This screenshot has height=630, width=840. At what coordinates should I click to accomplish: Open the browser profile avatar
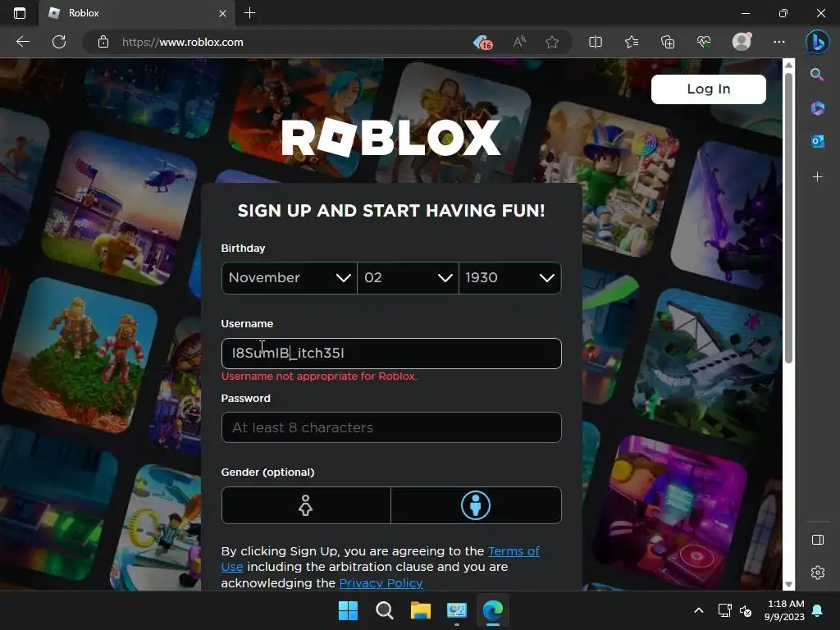[x=742, y=42]
